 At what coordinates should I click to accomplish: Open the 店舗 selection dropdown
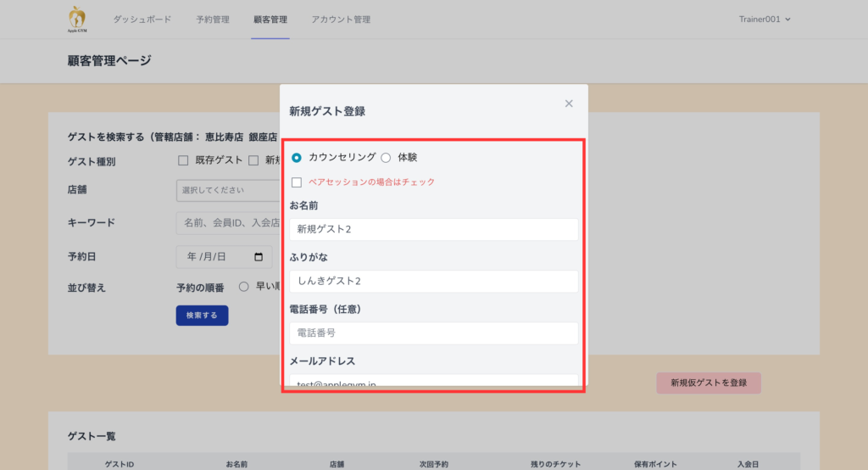(x=229, y=191)
